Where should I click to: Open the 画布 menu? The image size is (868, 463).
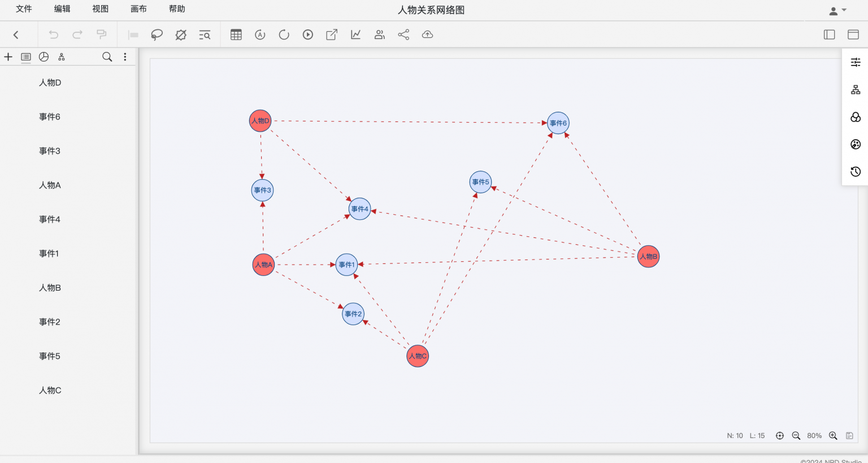138,9
